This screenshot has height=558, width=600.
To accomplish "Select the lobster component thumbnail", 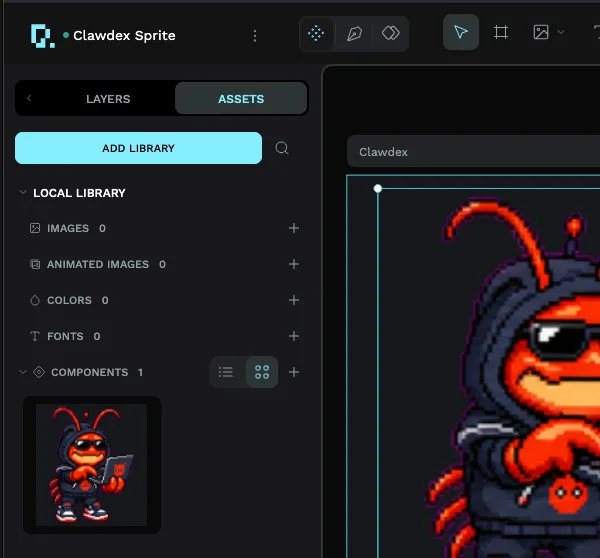I will click(x=92, y=465).
